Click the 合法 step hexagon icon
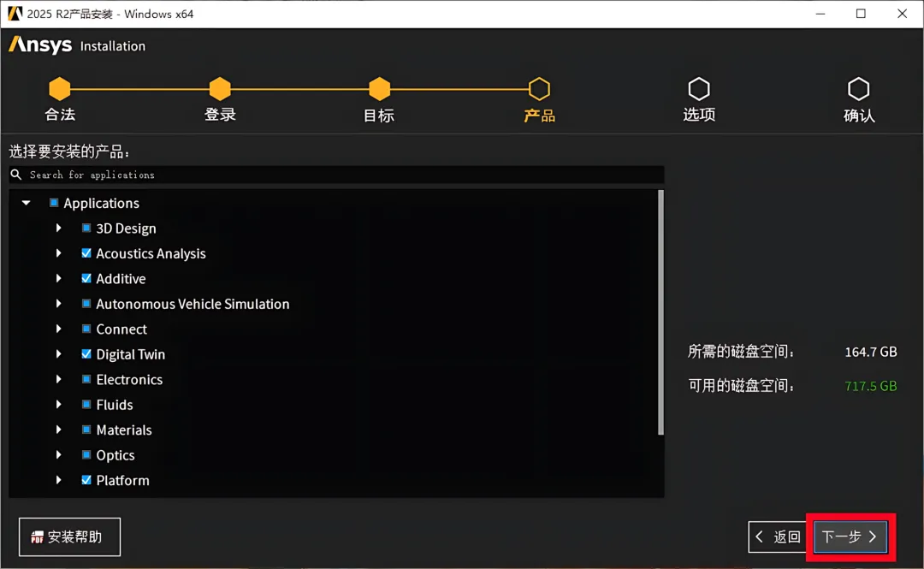 coord(60,89)
